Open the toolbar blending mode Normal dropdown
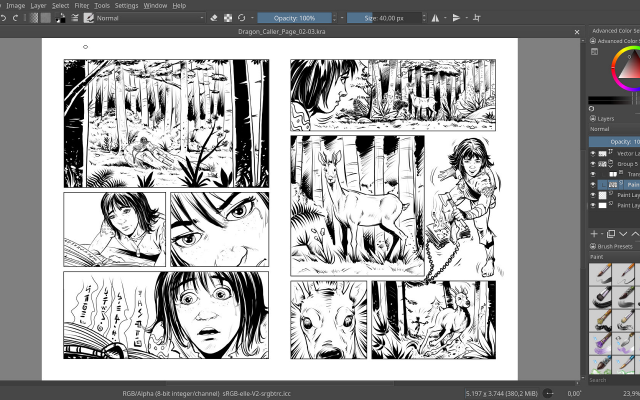 point(150,18)
